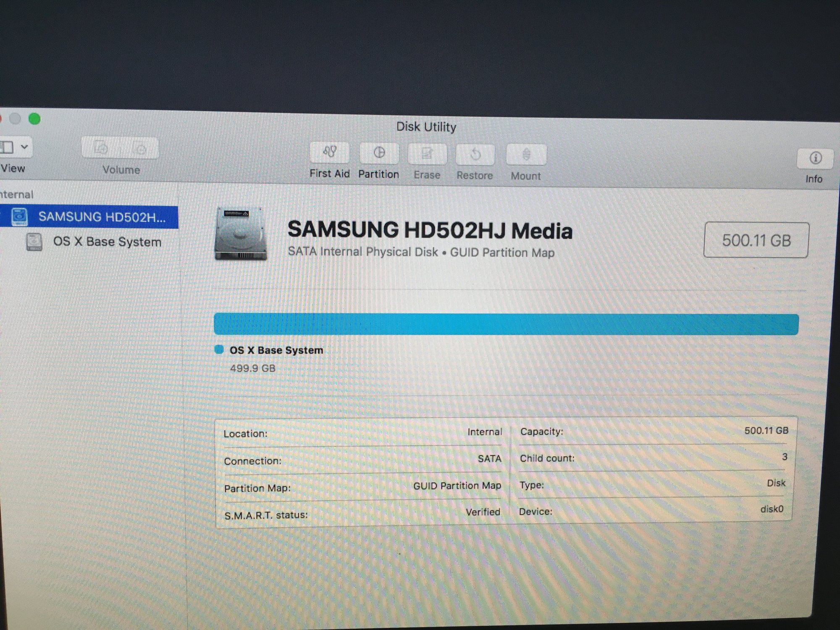Click the Disk Utility title bar text
The width and height of the screenshot is (840, 630).
(x=426, y=127)
